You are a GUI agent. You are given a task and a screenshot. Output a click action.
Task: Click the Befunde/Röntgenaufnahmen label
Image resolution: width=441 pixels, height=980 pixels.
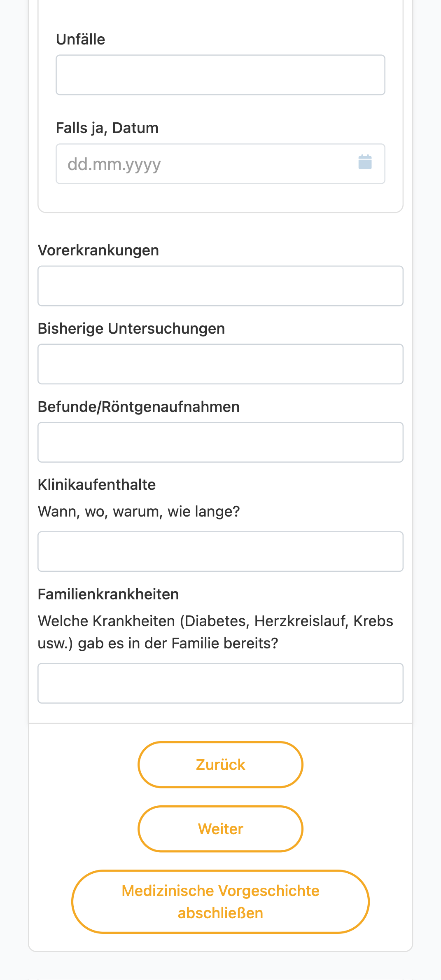[x=139, y=407]
